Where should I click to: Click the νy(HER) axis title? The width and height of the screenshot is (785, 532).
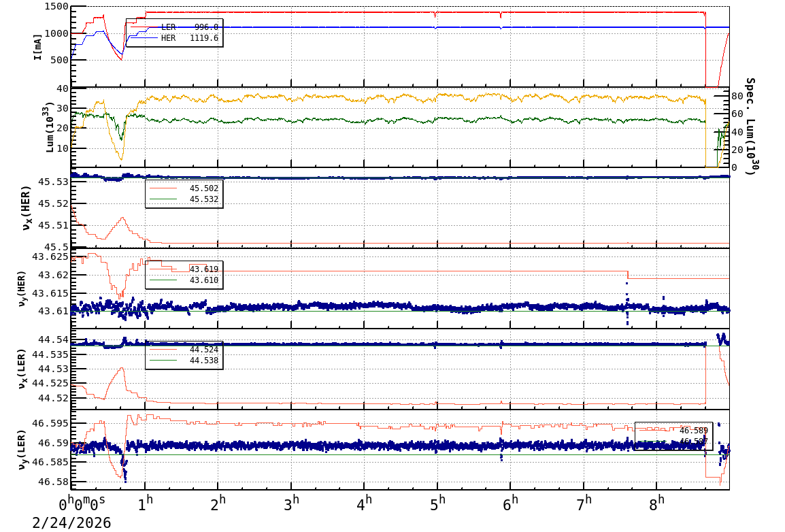coord(22,289)
